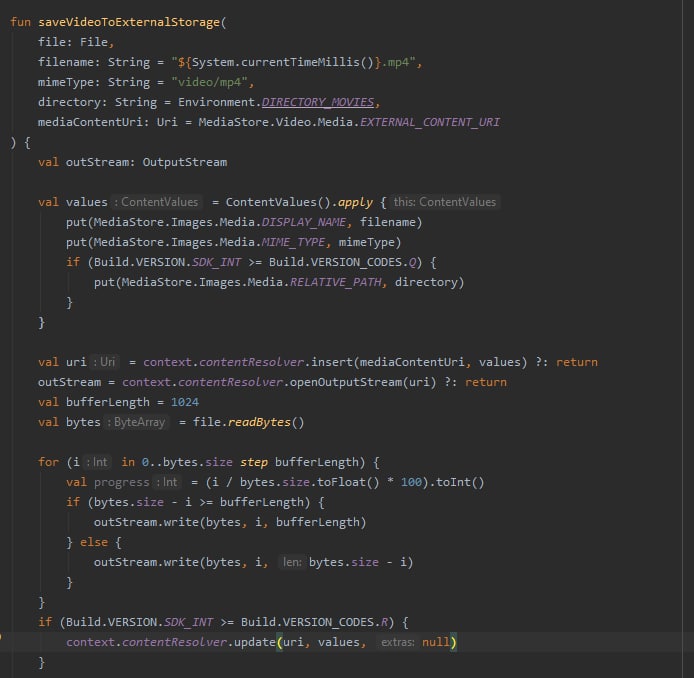
Task: Click the DISPLAY_NAME constant
Action: (304, 222)
